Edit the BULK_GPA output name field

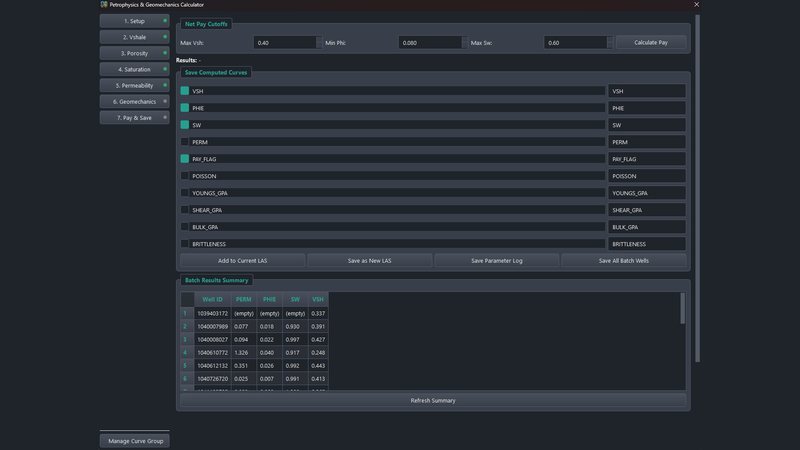click(x=646, y=227)
